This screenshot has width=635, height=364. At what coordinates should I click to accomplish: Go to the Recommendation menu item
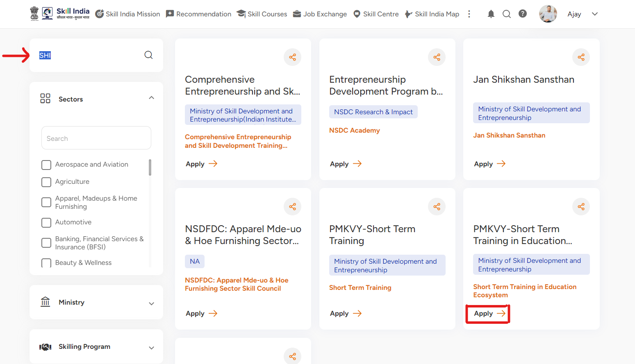point(198,14)
